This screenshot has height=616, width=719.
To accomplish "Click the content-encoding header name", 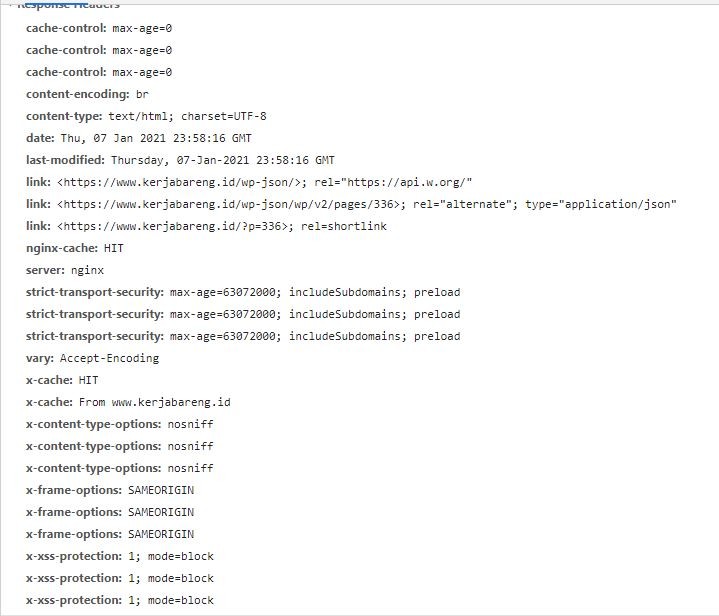I will click(x=77, y=94).
